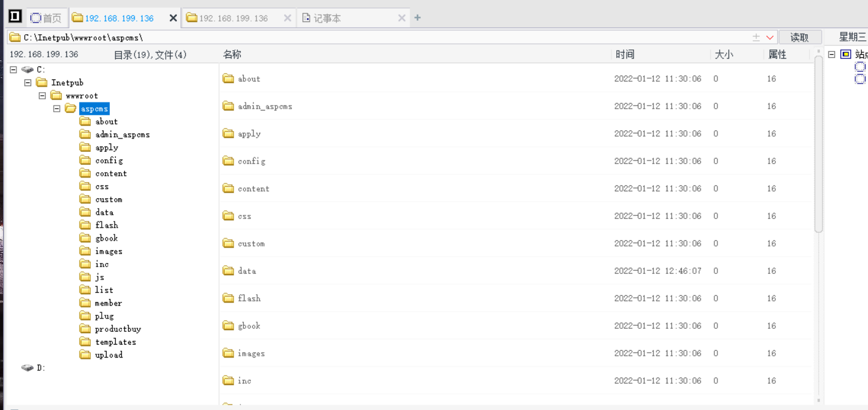This screenshot has width=868, height=410.
Task: Select the highlighted aspcms folder in tree
Action: [x=87, y=109]
